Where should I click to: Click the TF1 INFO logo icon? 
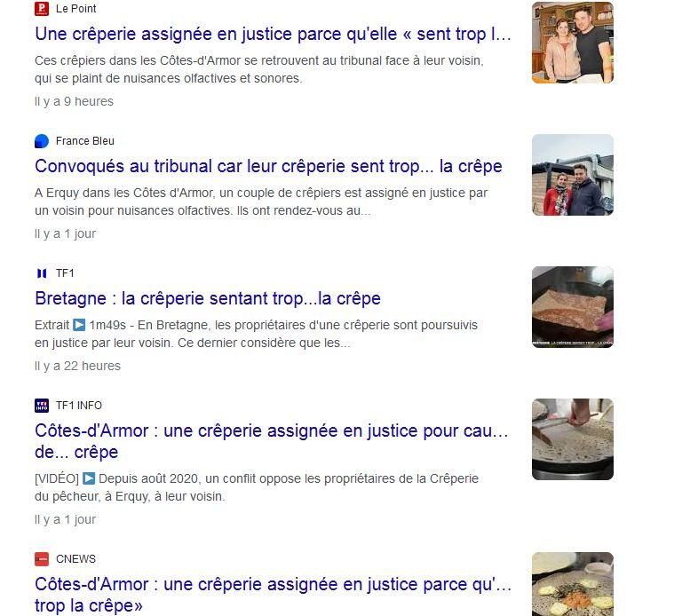(x=42, y=406)
